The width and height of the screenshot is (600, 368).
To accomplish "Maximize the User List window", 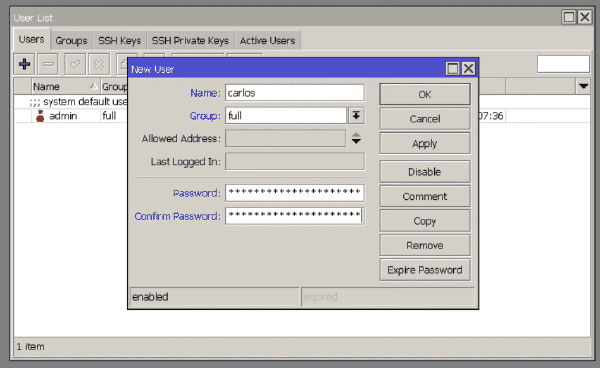I will point(569,17).
